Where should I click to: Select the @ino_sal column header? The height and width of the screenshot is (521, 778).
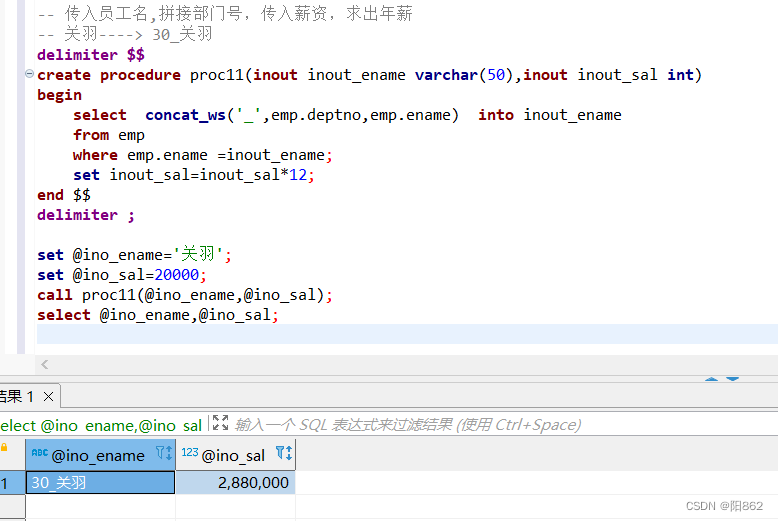[233, 455]
